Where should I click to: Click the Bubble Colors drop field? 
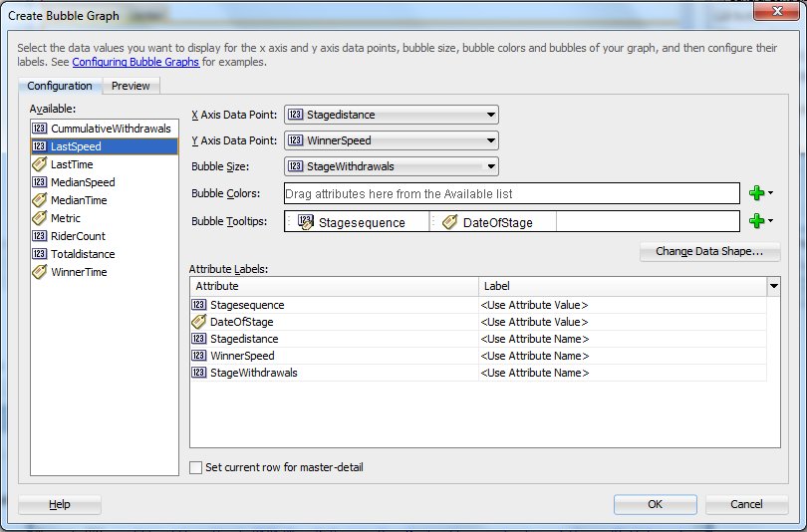[511, 193]
